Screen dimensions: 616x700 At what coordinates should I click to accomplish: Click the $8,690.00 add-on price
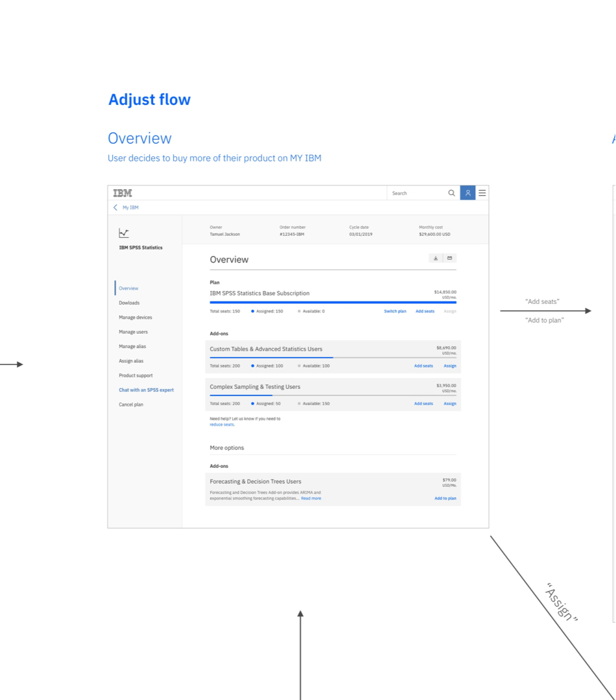point(446,348)
